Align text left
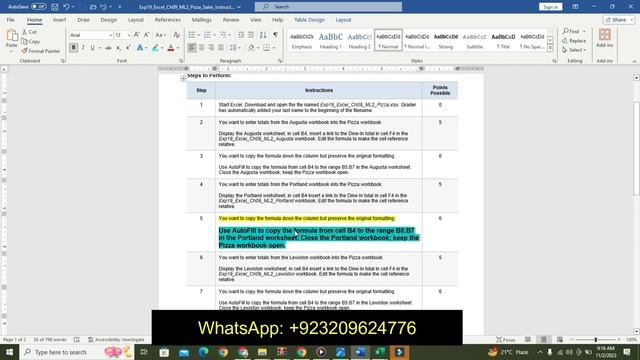640x360 pixels. coord(192,48)
